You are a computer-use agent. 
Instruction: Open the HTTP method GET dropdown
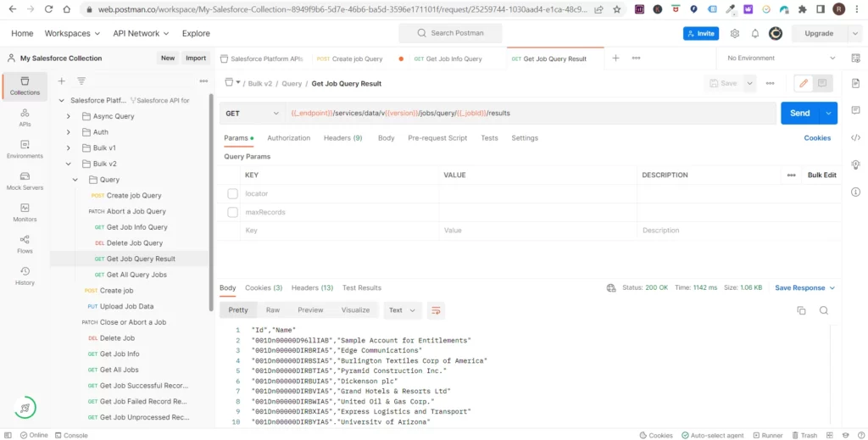[x=252, y=113]
